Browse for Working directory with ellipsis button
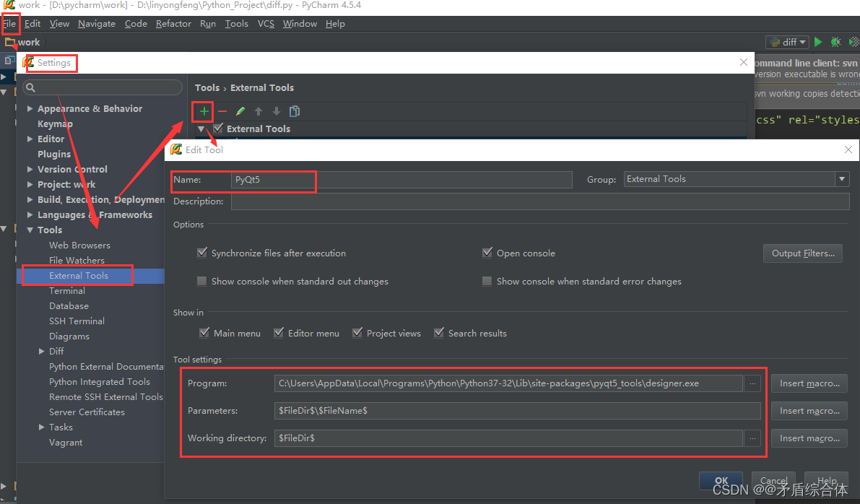 coord(752,438)
